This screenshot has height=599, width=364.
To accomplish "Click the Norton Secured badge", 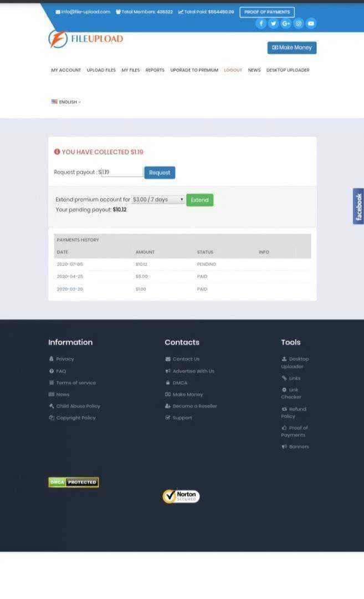I will pyautogui.click(x=181, y=496).
